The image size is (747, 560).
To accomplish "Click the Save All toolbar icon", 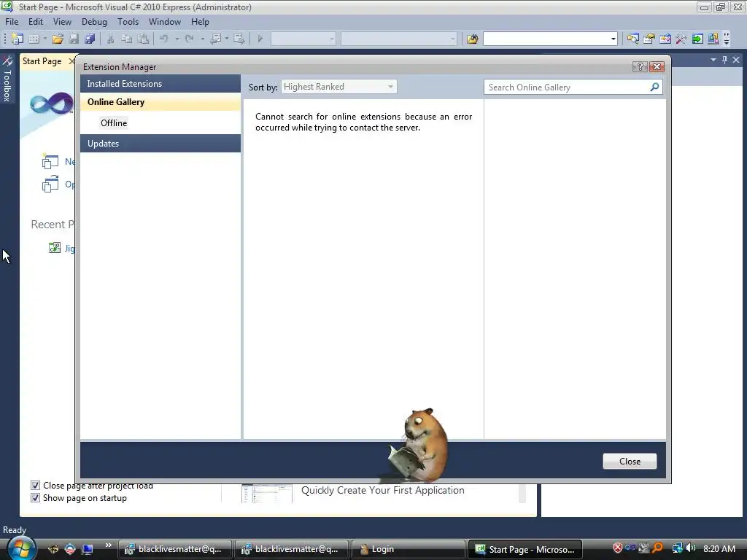I will coord(90,39).
